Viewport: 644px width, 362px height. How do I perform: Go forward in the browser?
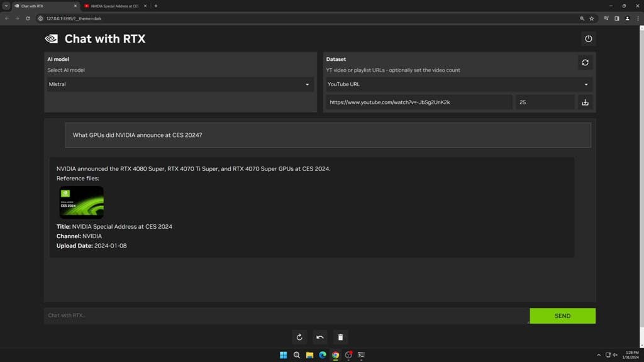pyautogui.click(x=17, y=18)
